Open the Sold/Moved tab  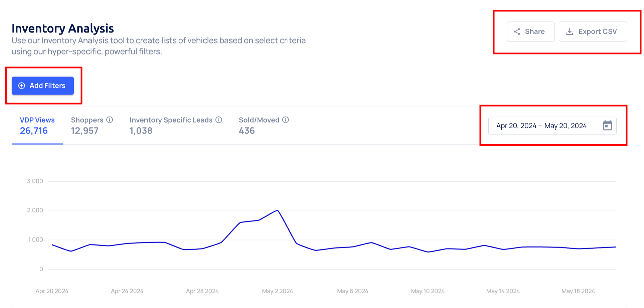coord(259,125)
